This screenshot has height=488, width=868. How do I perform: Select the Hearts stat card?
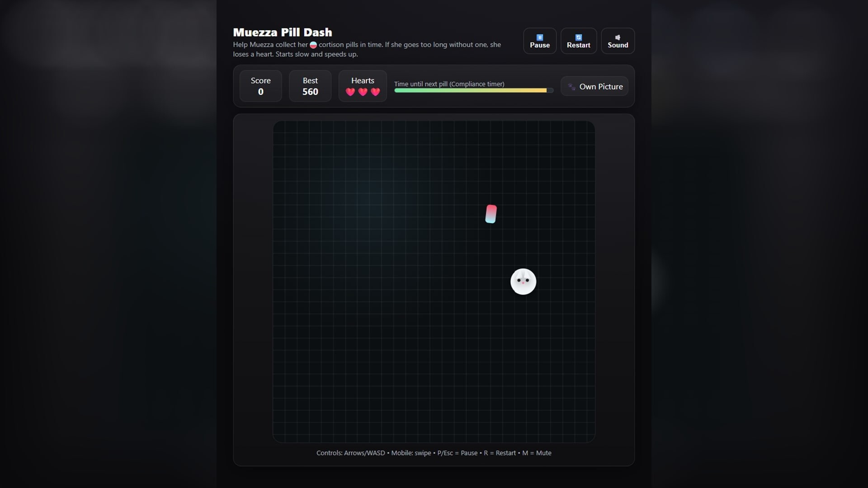(x=362, y=86)
